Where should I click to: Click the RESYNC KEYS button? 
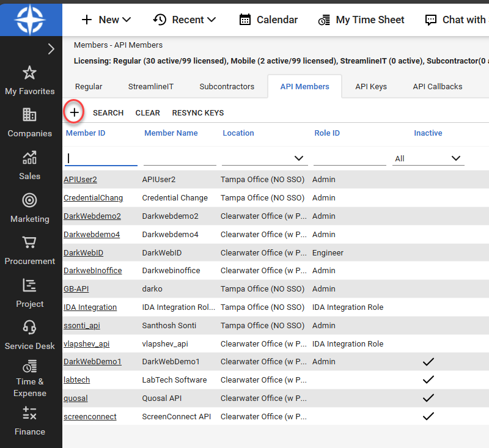coord(198,112)
